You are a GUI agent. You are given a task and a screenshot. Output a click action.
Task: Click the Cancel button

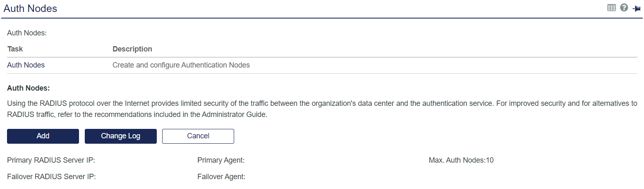tap(198, 136)
